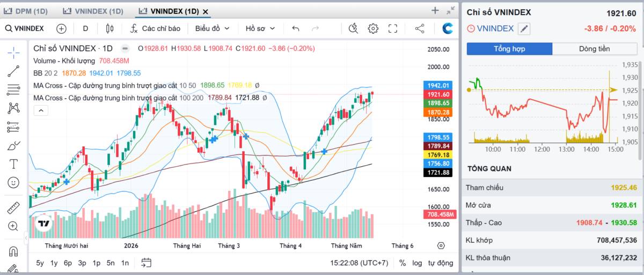Select the Tổng hợp tab
The height and width of the screenshot is (275, 644).
(509, 49)
